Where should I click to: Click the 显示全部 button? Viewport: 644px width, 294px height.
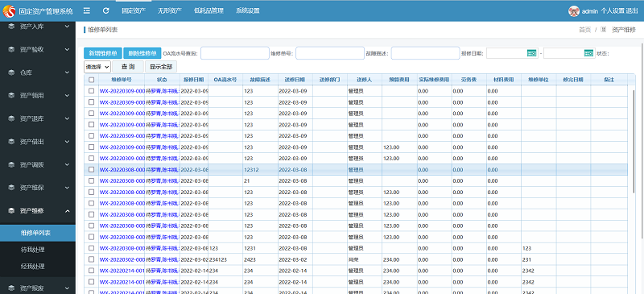[161, 66]
